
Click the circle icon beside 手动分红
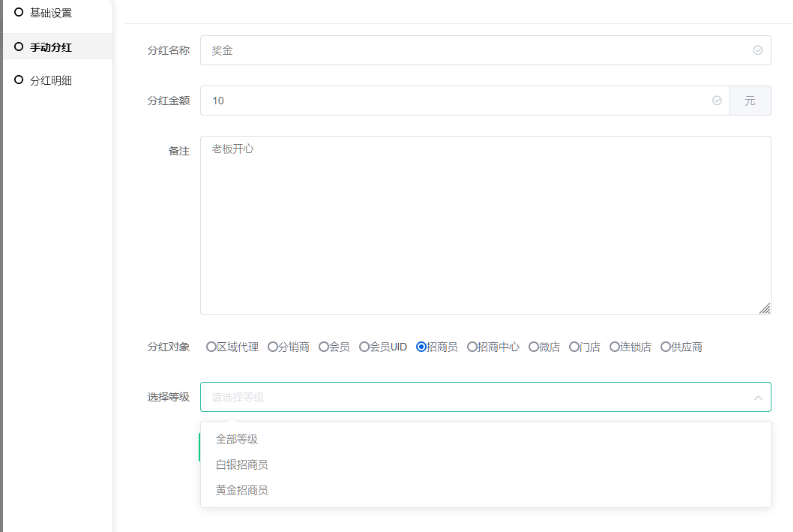[18, 47]
